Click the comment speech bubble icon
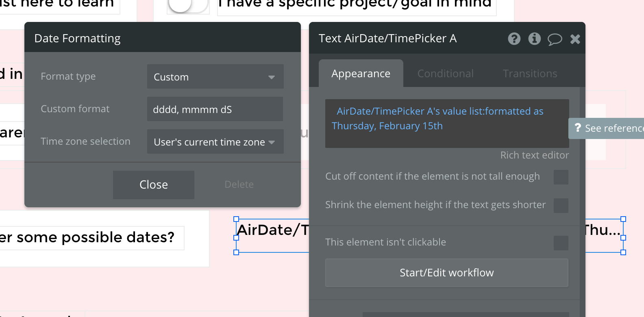The width and height of the screenshot is (644, 317). pyautogui.click(x=555, y=39)
